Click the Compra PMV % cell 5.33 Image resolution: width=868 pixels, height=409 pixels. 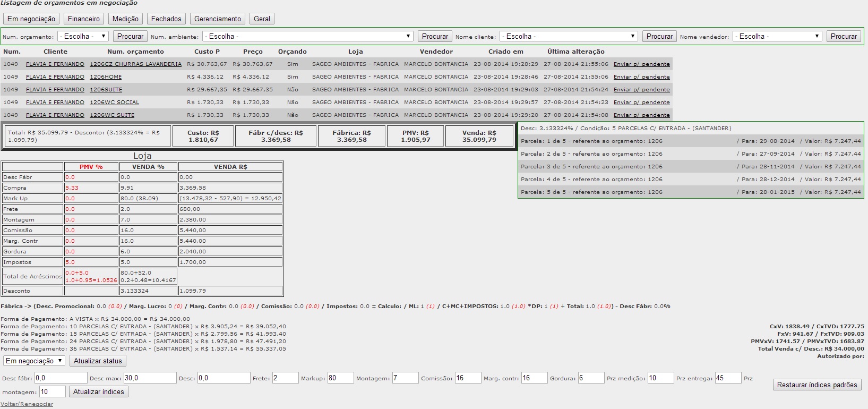point(91,188)
